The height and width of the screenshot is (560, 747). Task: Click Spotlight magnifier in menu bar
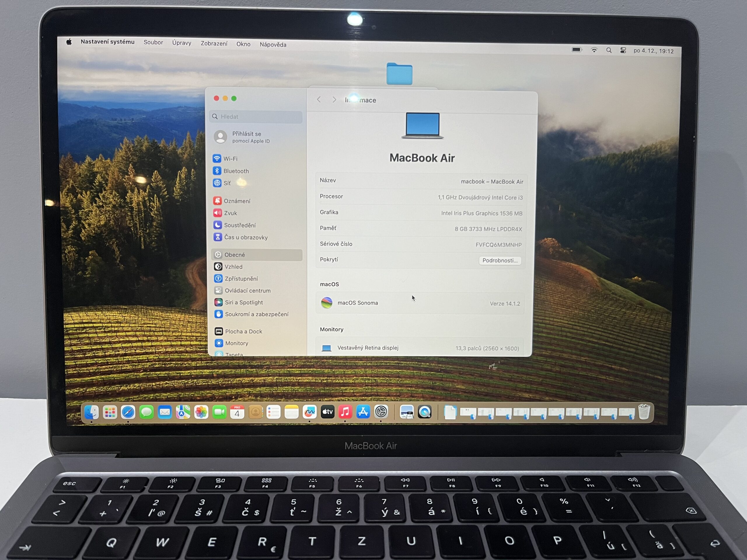pyautogui.click(x=608, y=50)
